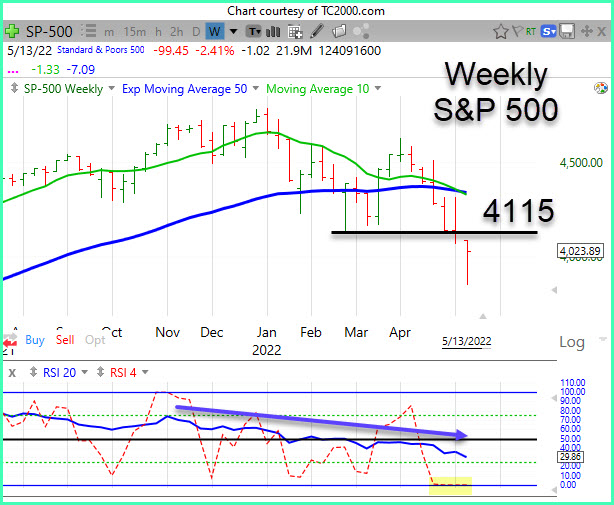
Task: Click the 5/13/22 date in header
Action: tap(29, 50)
